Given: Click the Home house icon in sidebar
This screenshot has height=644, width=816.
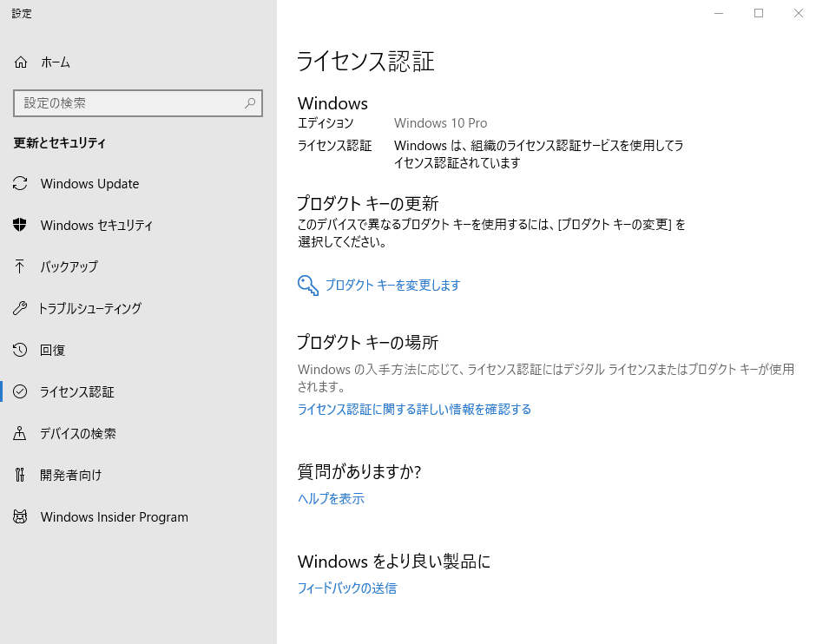Looking at the screenshot, I should (x=20, y=62).
